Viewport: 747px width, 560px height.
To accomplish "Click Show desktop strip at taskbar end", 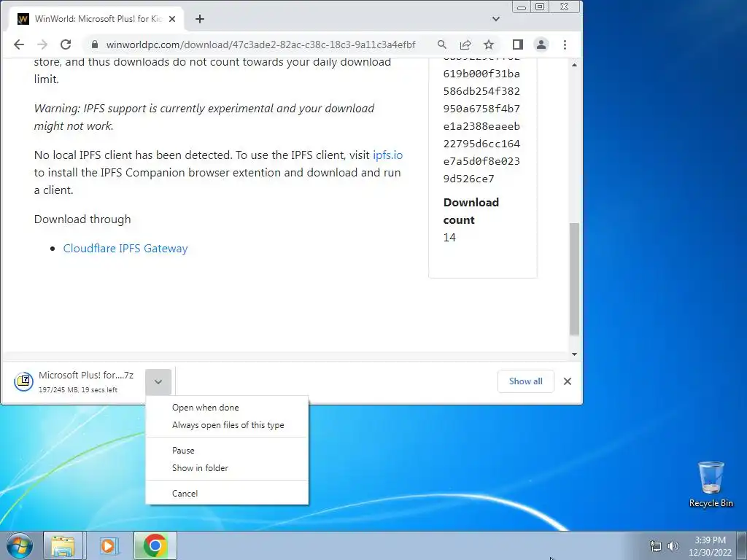I will pyautogui.click(x=742, y=545).
